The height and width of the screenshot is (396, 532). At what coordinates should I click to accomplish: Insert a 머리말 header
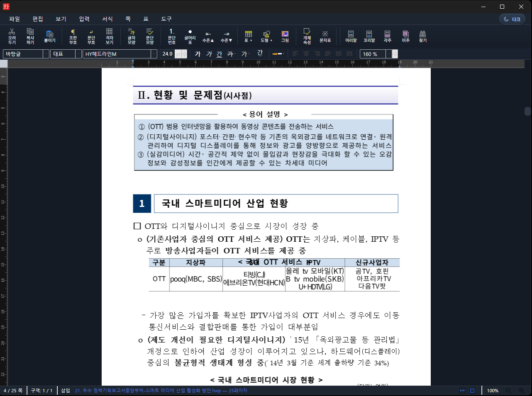click(351, 36)
